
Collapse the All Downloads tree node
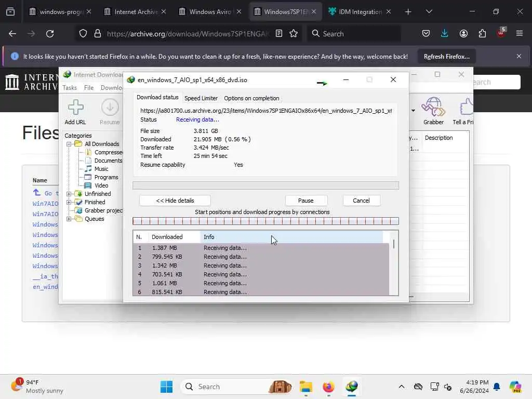[x=69, y=144]
